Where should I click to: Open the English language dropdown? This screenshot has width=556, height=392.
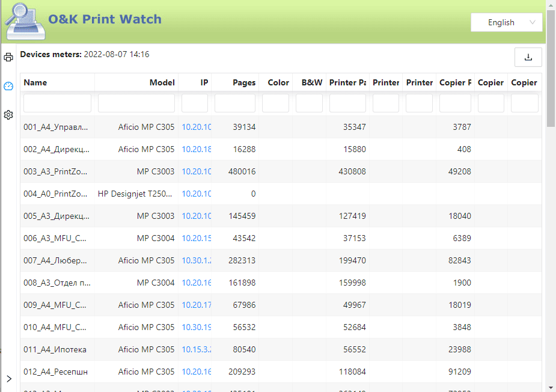[x=506, y=22]
